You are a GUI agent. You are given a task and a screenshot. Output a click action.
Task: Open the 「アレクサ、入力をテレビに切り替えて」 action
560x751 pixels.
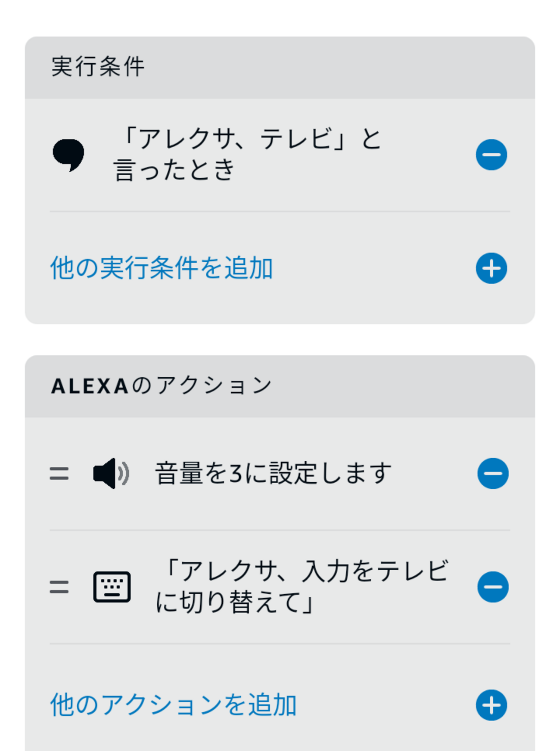pos(302,586)
